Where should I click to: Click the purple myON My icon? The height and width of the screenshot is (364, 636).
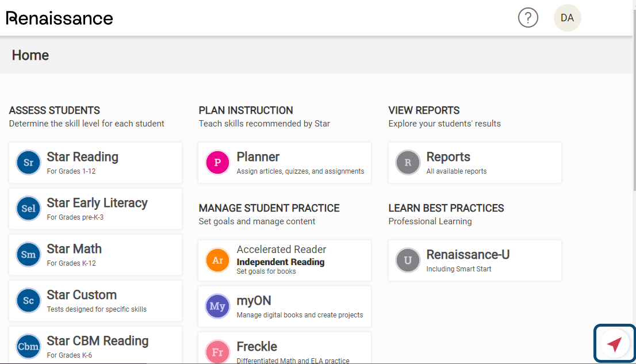218,306
